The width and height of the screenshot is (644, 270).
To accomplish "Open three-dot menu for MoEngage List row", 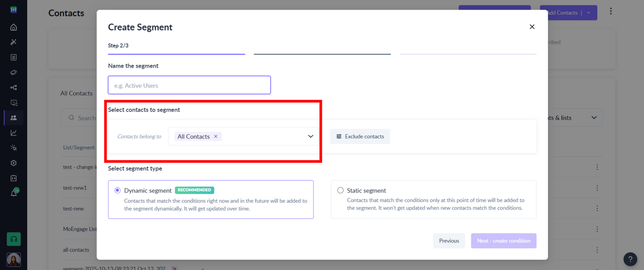I will [597, 229].
